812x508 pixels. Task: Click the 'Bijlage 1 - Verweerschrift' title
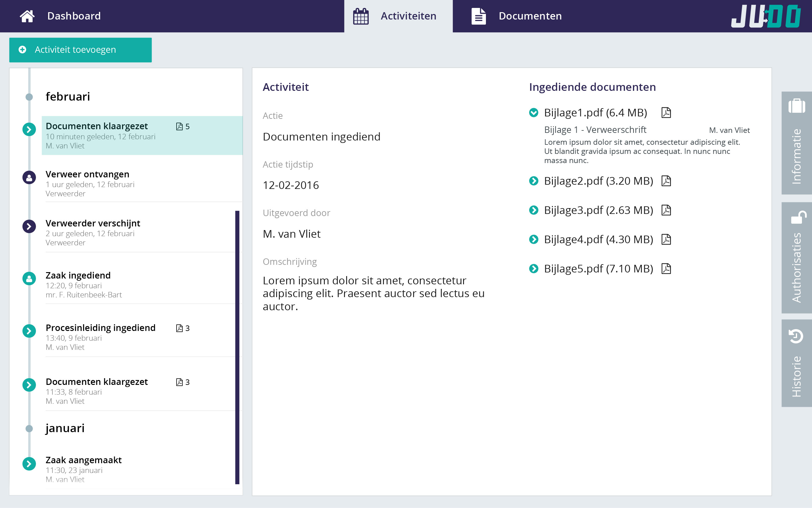[595, 130]
